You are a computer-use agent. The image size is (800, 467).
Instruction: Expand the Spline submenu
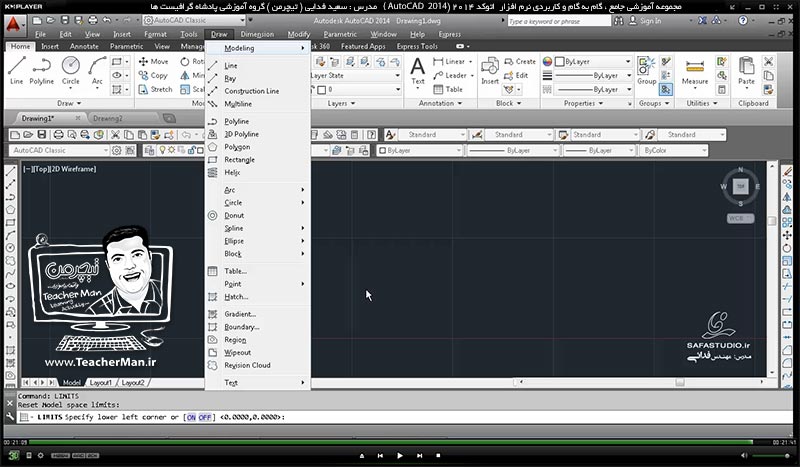[258, 228]
